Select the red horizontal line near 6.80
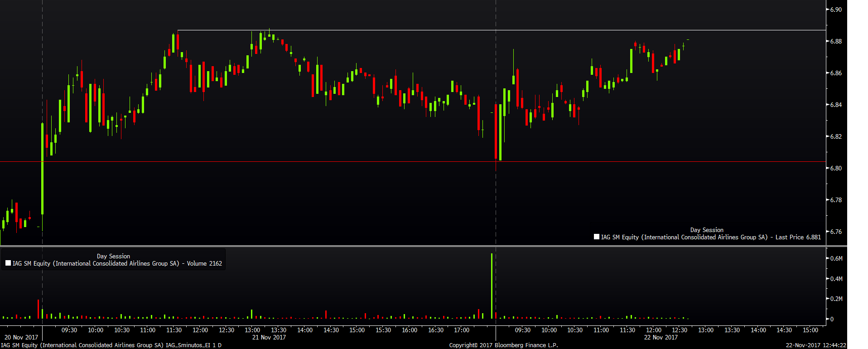 point(413,162)
